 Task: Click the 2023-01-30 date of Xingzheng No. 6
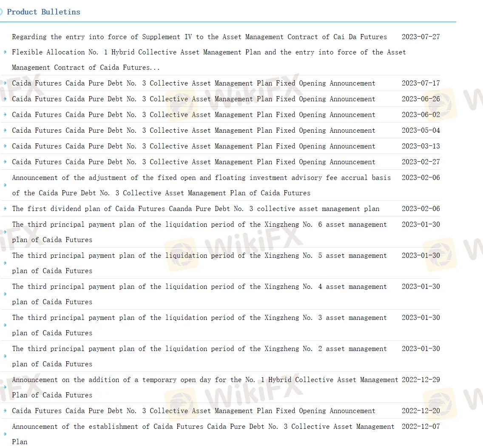(x=421, y=225)
